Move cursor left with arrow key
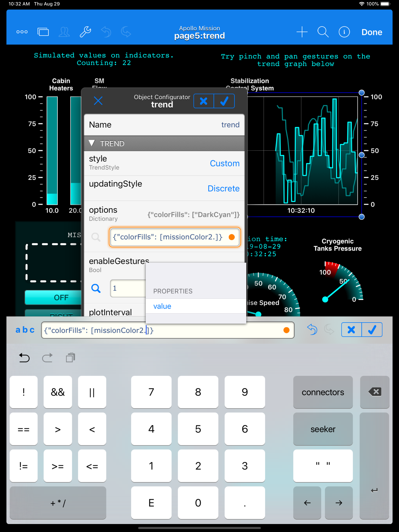The width and height of the screenshot is (399, 532). (307, 503)
